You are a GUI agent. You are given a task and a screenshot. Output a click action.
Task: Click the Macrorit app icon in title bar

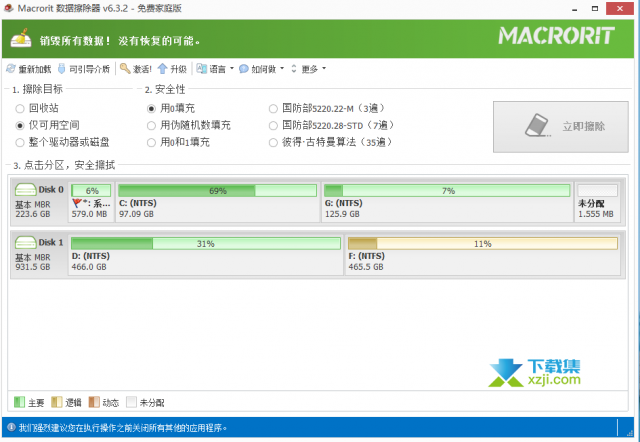point(9,8)
